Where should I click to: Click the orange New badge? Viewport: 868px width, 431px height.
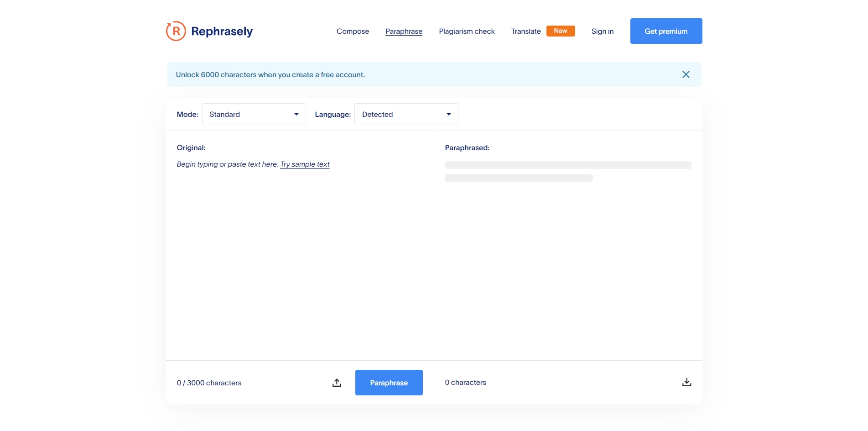pyautogui.click(x=561, y=31)
